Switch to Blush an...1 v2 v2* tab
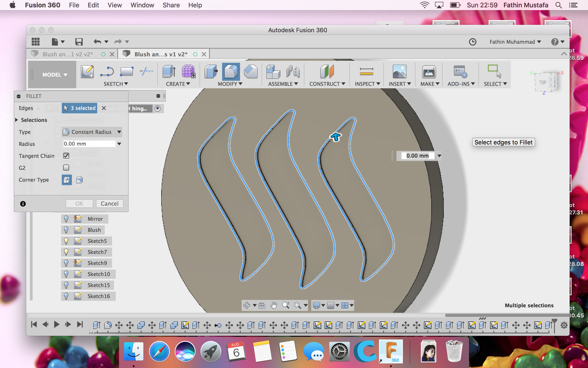 coord(68,54)
